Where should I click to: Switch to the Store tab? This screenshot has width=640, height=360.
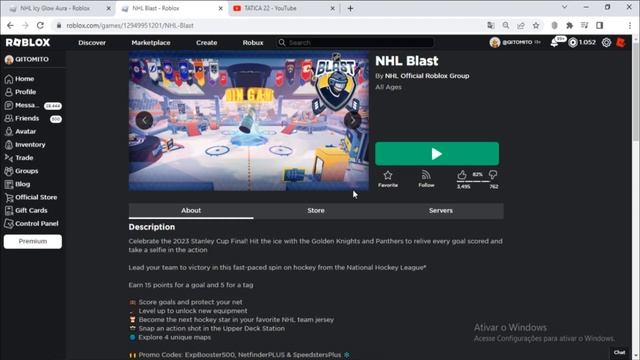(x=316, y=211)
